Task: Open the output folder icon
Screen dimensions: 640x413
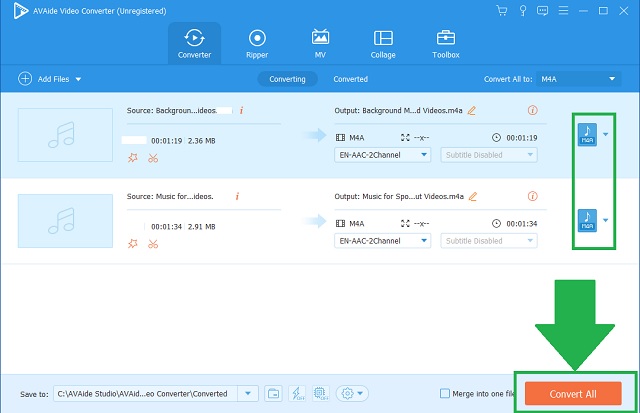Action: tap(273, 394)
